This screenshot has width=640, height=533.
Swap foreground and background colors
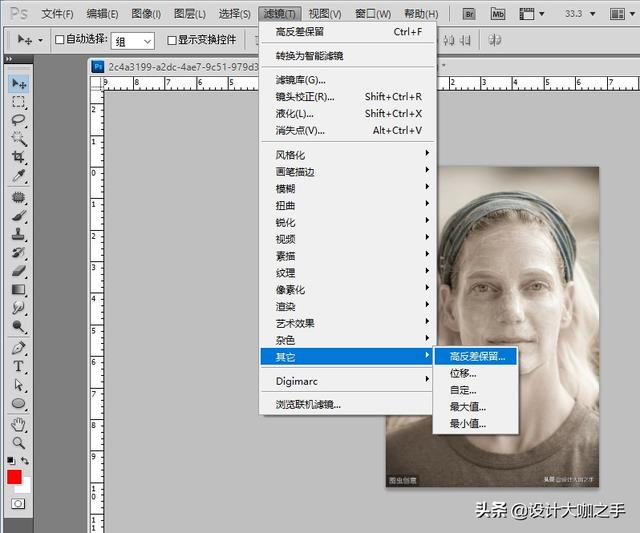(x=25, y=460)
